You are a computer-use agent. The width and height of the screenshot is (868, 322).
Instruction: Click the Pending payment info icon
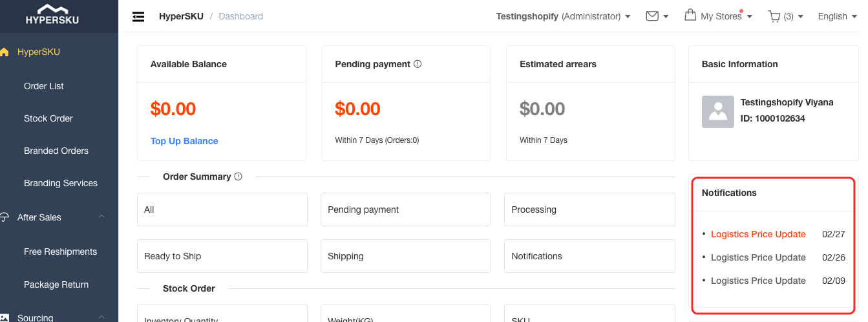(x=418, y=64)
